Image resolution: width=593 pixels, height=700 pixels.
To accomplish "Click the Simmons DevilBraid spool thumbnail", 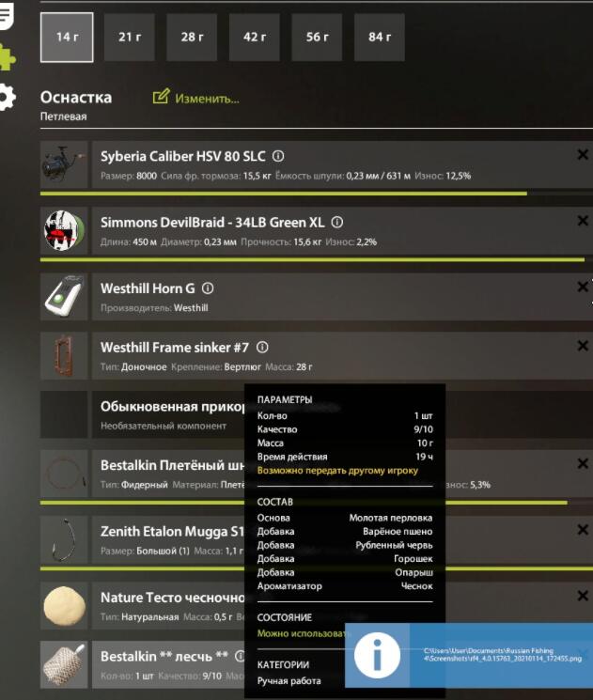I will coord(64,231).
